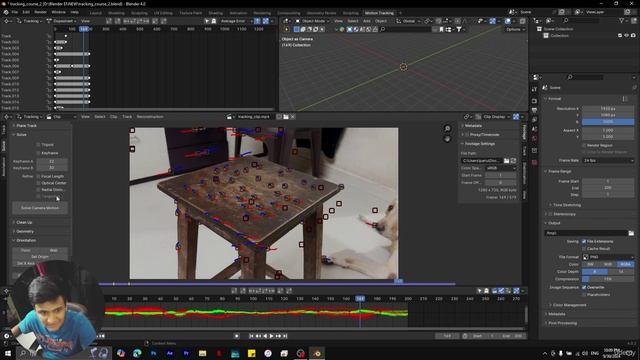640x360 pixels.
Task: Click the output path folder icon
Action: point(631,233)
